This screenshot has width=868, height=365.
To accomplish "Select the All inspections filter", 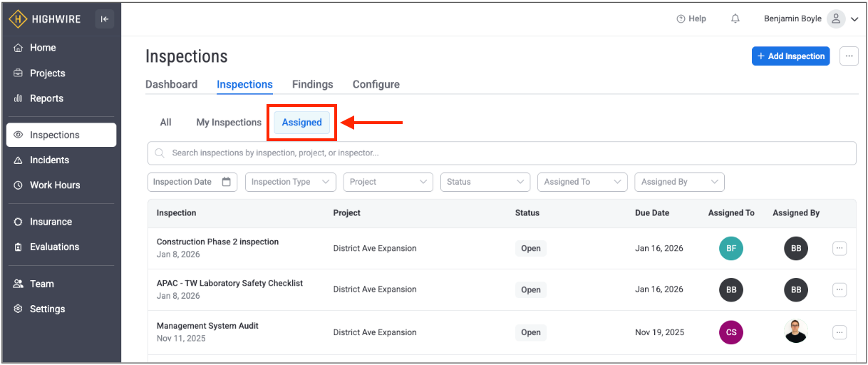I will (x=165, y=123).
